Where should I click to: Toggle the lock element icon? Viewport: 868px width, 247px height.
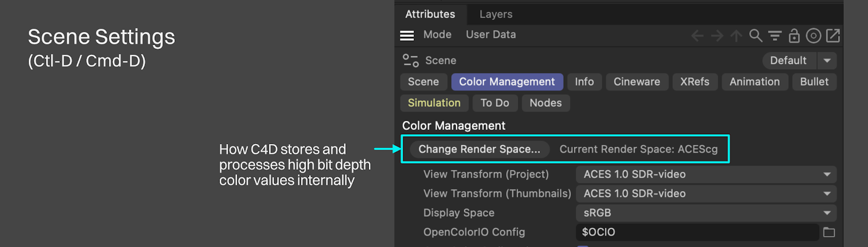[x=794, y=36]
